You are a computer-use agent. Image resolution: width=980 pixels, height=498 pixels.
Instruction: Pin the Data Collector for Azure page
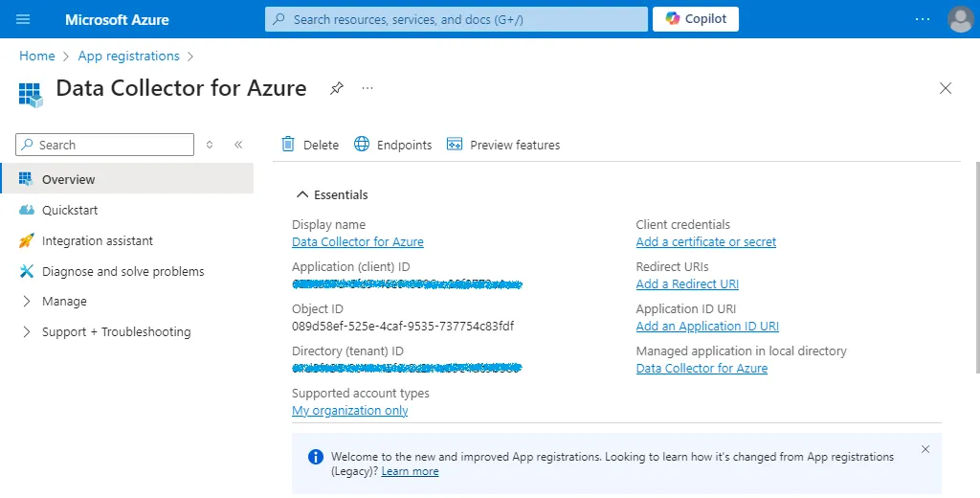(336, 88)
